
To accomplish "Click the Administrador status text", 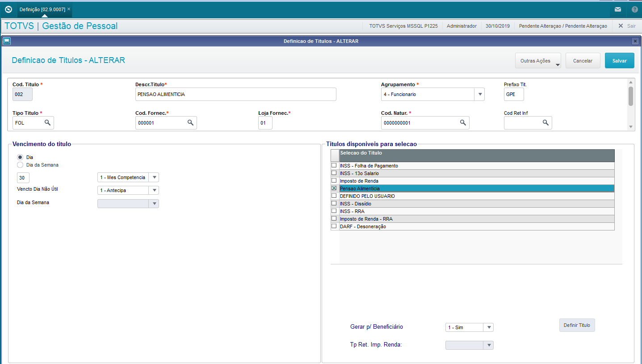I will coord(462,26).
